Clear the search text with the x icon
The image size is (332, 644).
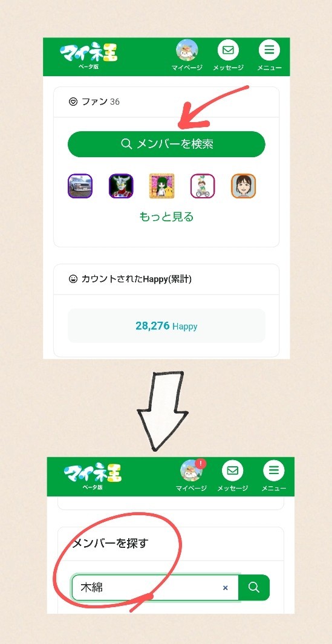click(x=225, y=588)
